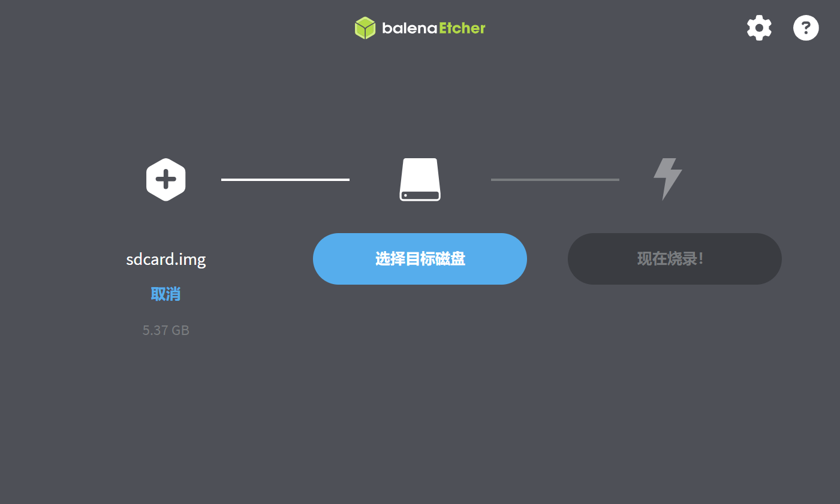Screen dimensions: 840x504
Task: Click the 5.37 GB size label
Action: [x=166, y=330]
